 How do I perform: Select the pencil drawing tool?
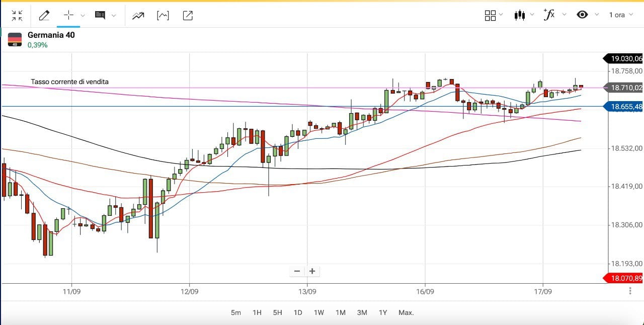click(x=44, y=16)
